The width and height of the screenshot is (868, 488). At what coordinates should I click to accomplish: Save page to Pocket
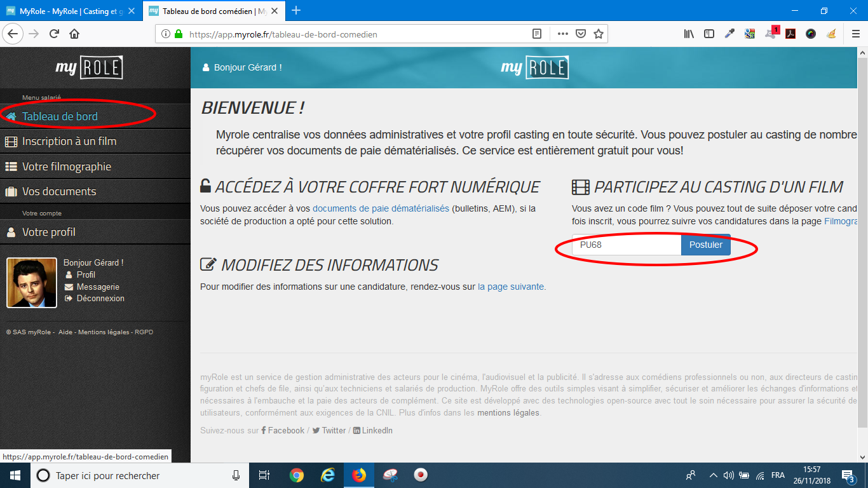[x=581, y=34]
